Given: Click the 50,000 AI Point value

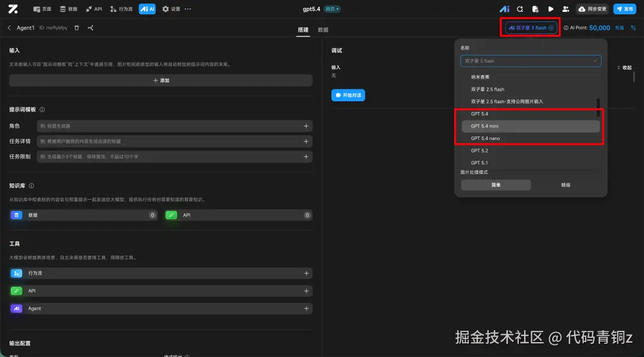Looking at the screenshot, I should [x=600, y=28].
